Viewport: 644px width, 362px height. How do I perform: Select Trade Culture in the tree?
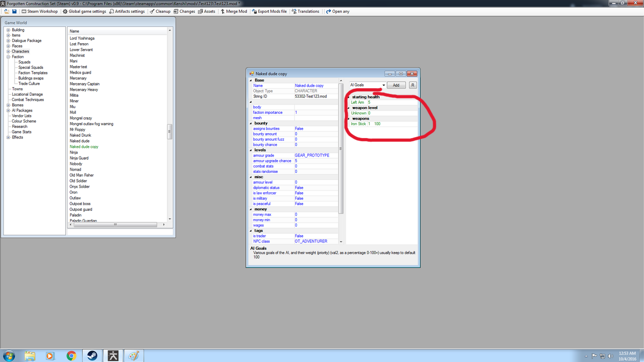(29, 84)
